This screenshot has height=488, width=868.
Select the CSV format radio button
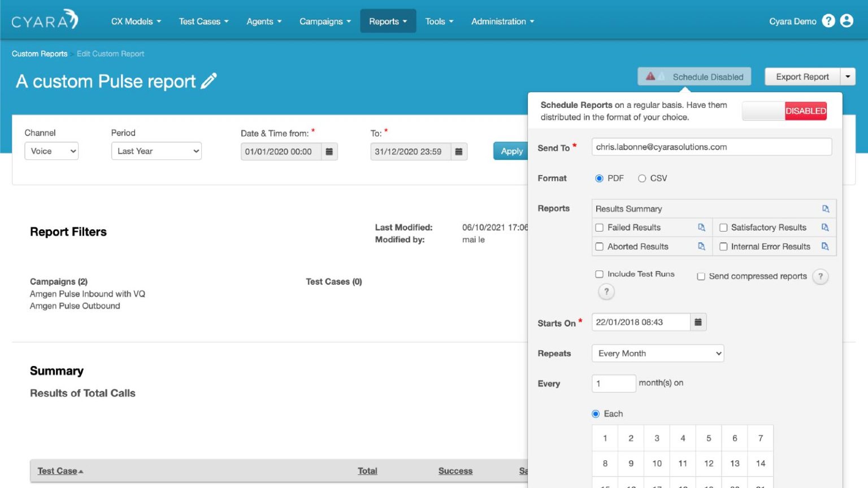pos(642,178)
